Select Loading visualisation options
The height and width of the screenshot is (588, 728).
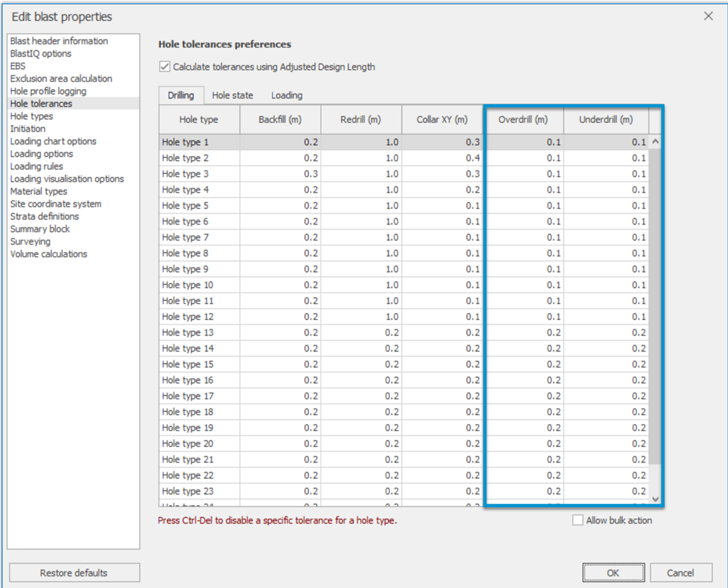pos(73,179)
